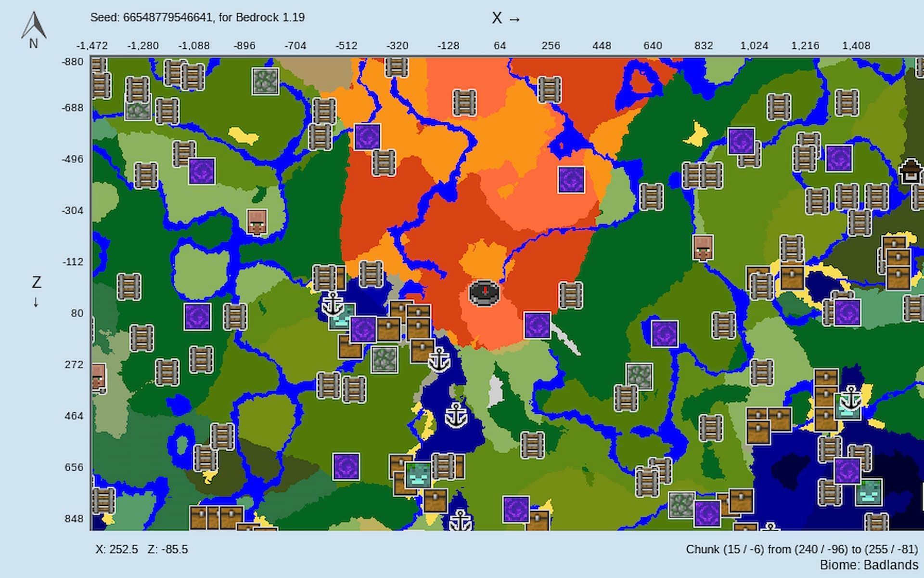Screen dimensions: 924x578
Task: Click the ruined portal beside the anchor west of spawn
Action: [363, 330]
